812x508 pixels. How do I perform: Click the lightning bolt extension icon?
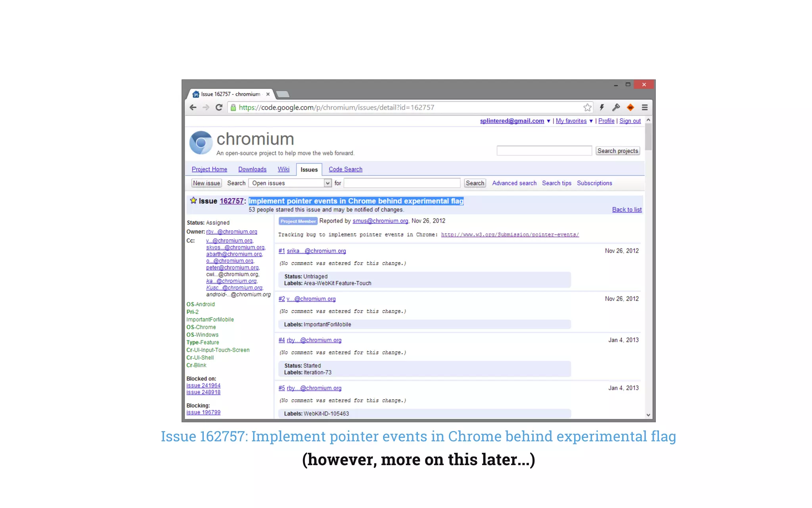[x=601, y=108]
